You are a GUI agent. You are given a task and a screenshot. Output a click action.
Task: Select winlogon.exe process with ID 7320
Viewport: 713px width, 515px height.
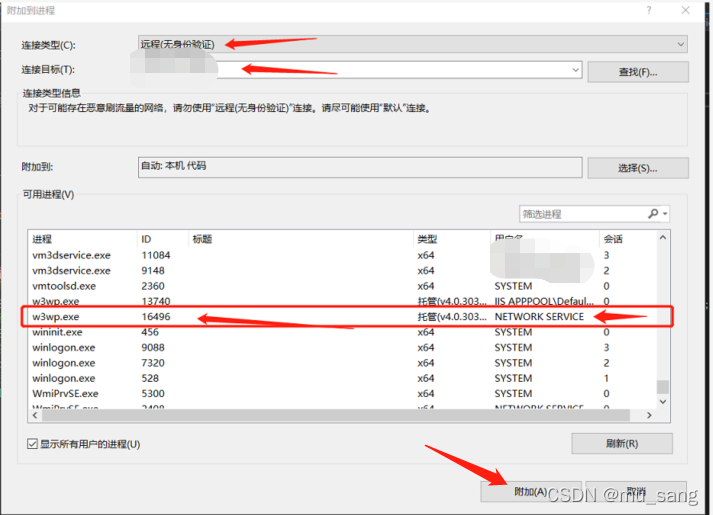342,363
